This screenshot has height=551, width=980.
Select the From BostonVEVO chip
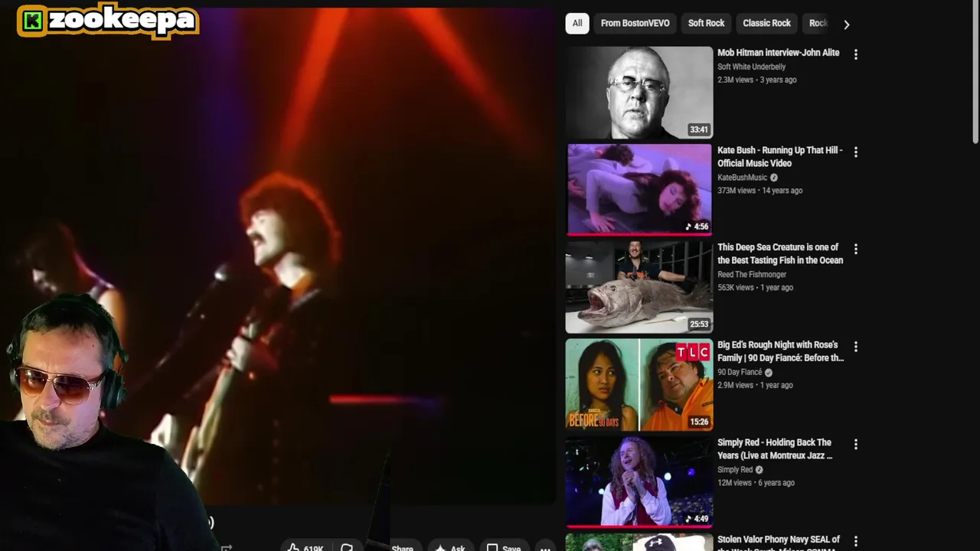(635, 23)
